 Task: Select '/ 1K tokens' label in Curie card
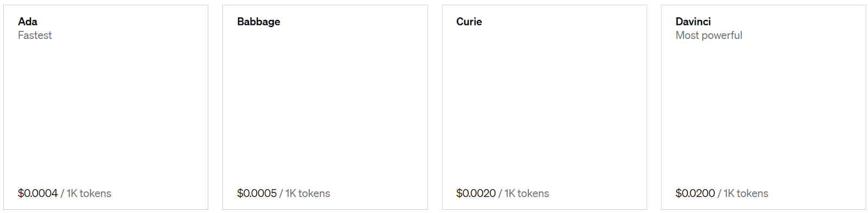[x=524, y=193]
